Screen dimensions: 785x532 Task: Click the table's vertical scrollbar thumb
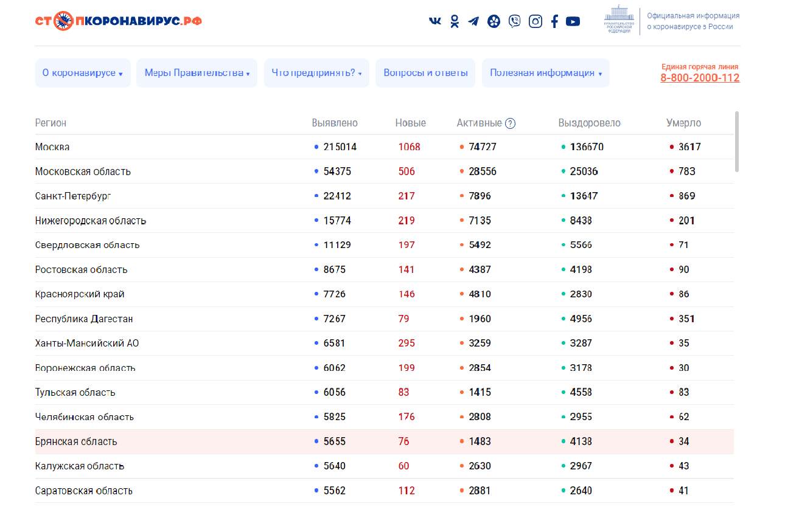tap(738, 141)
